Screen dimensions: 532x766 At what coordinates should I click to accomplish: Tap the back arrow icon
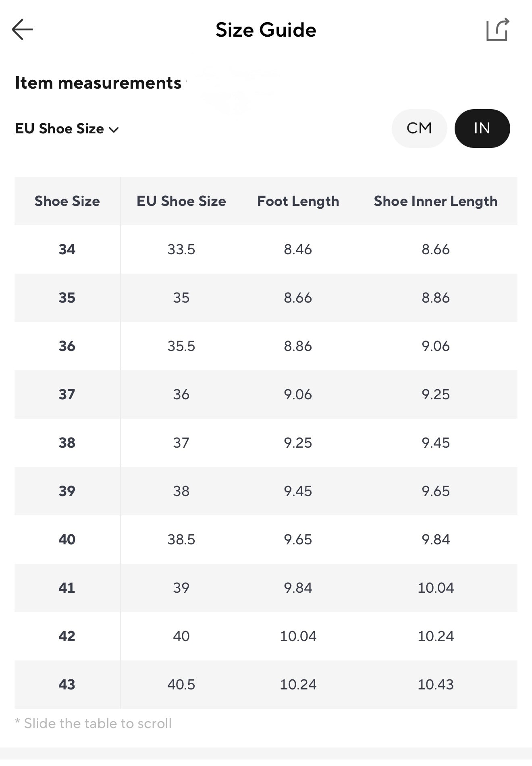[22, 29]
